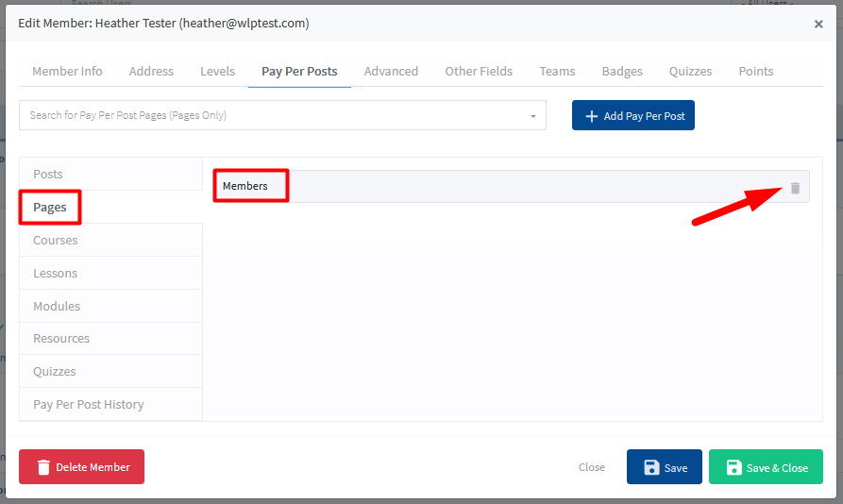Select Posts in the side list
The image size is (843, 504).
(x=110, y=174)
